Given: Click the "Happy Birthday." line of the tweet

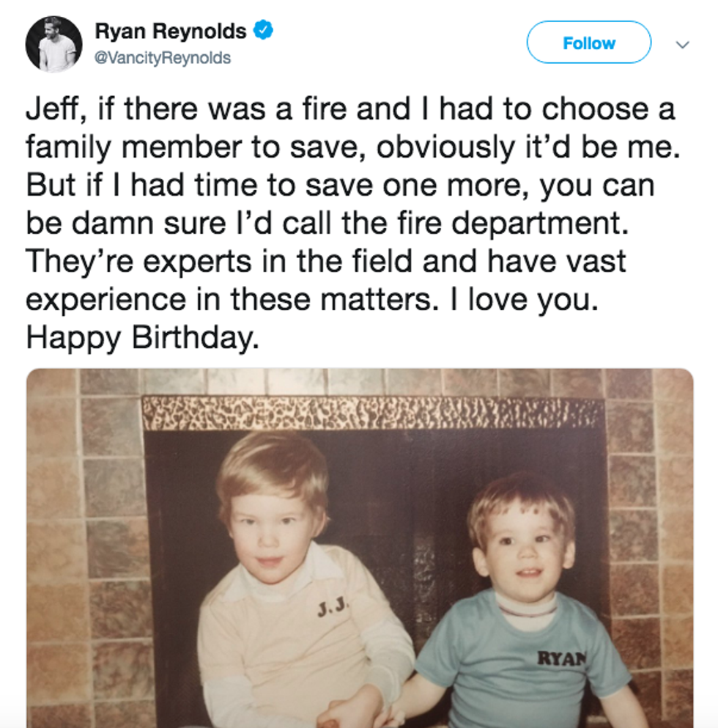Looking at the screenshot, I should pyautogui.click(x=142, y=337).
